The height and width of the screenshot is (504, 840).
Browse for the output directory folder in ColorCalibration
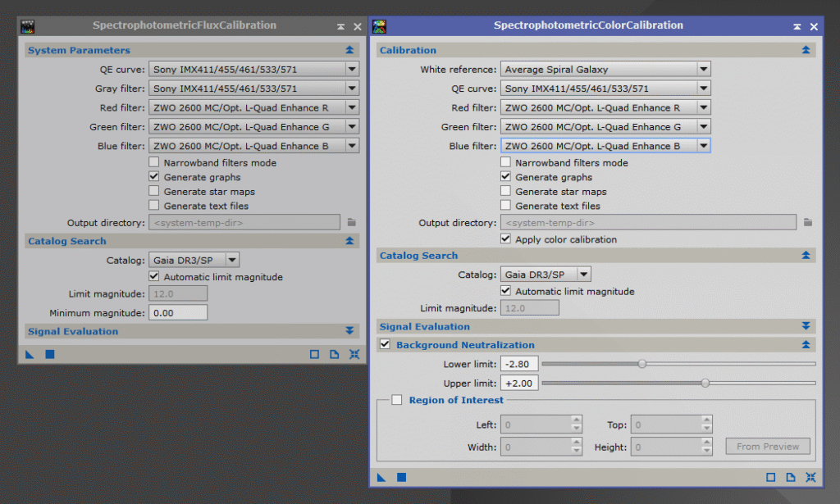[x=808, y=222]
